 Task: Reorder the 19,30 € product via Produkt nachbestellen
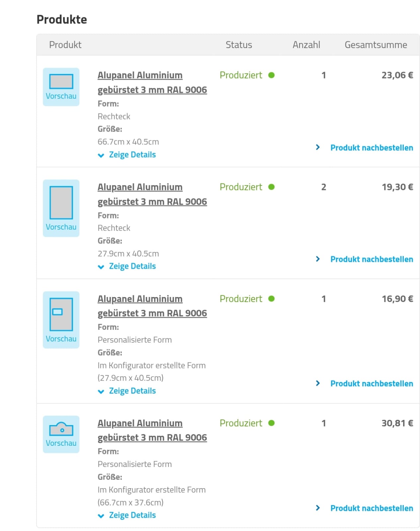(371, 259)
